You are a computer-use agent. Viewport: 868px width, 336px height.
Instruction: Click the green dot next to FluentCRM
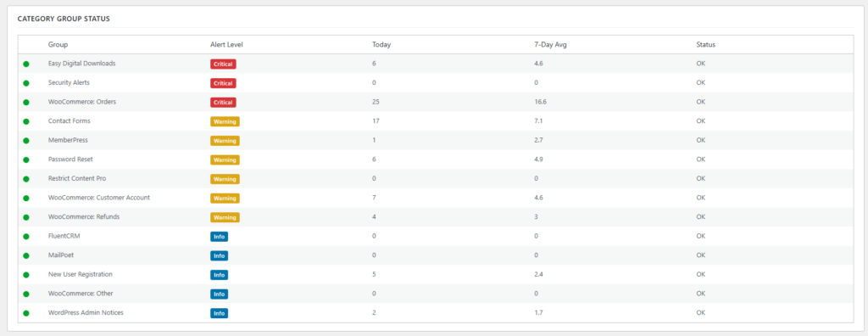pos(26,237)
